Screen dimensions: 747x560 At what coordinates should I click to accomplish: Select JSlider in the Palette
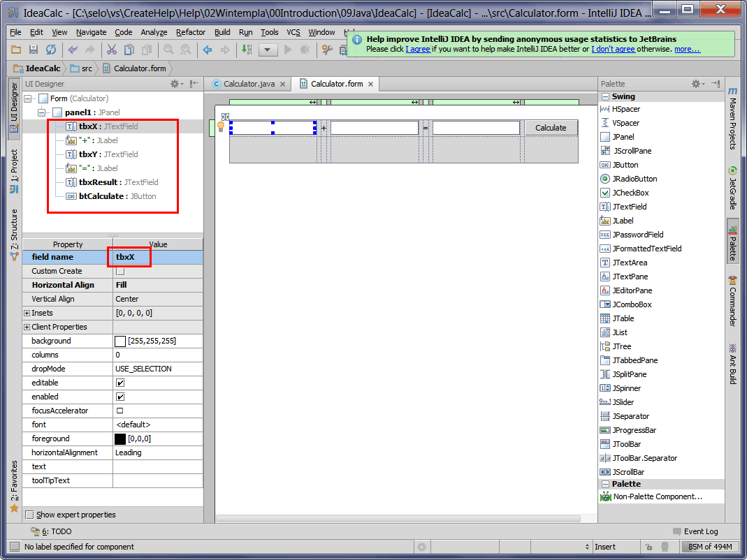coord(623,402)
